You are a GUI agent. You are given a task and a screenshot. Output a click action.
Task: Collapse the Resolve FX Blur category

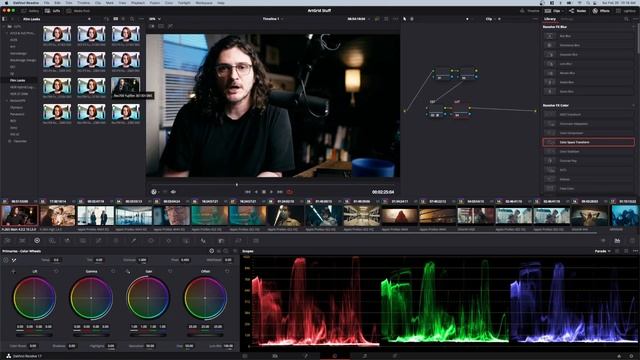634,27
